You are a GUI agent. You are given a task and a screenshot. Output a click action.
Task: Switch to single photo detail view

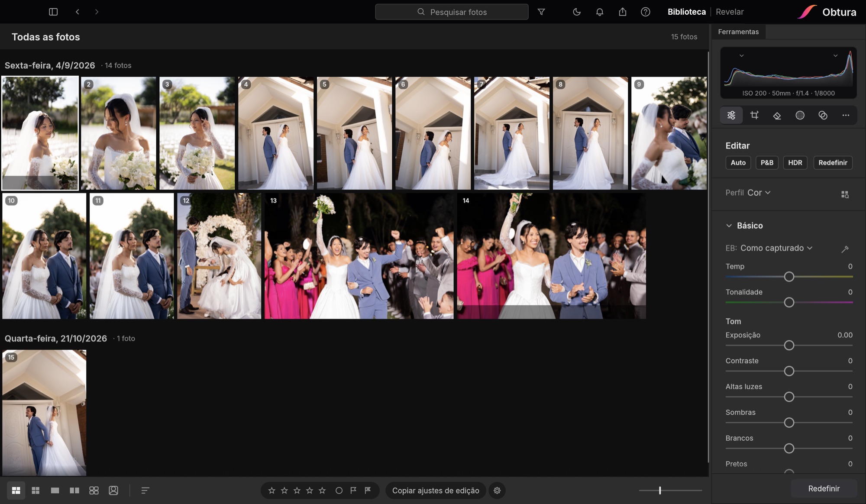pos(55,490)
